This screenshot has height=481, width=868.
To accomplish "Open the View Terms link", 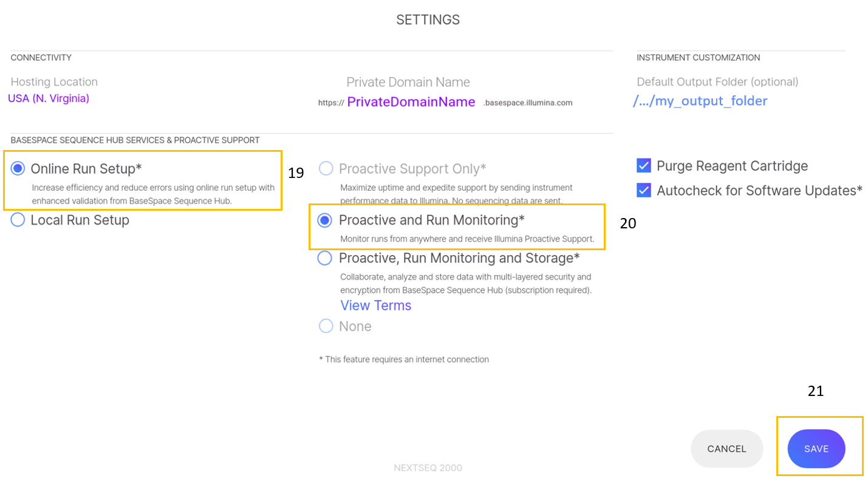I will [375, 305].
